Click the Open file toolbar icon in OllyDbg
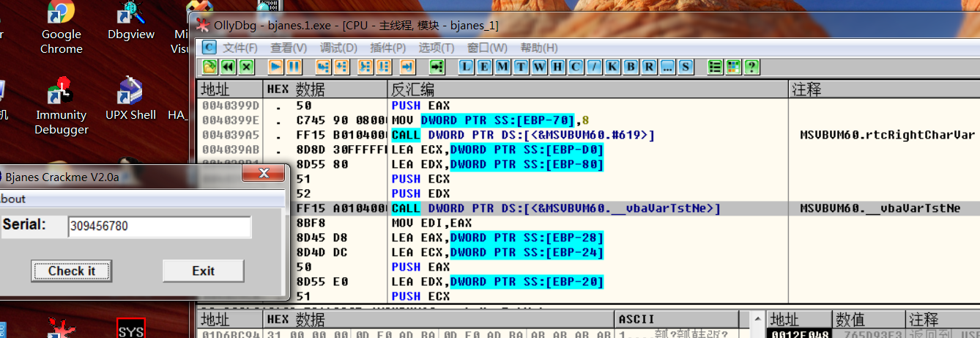 click(210, 67)
